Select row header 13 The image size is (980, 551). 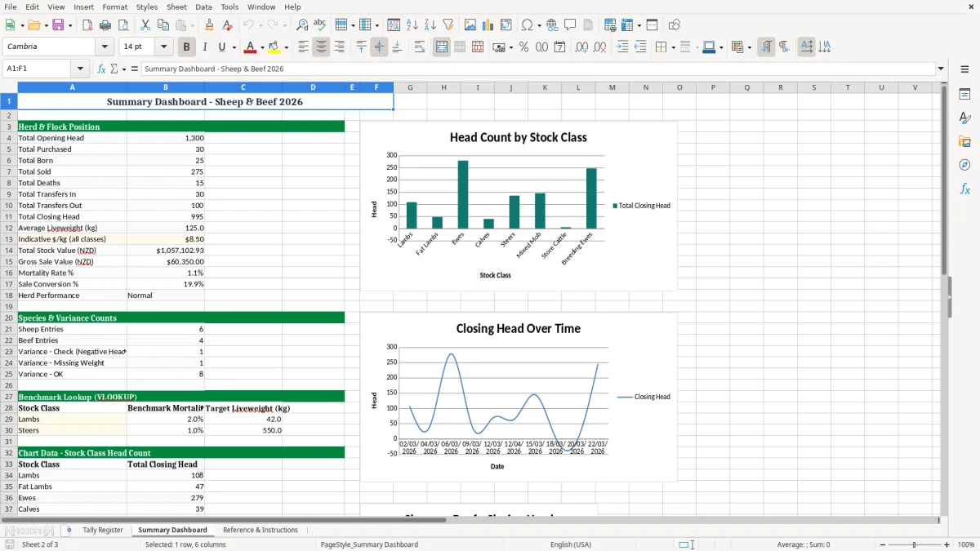tap(8, 239)
